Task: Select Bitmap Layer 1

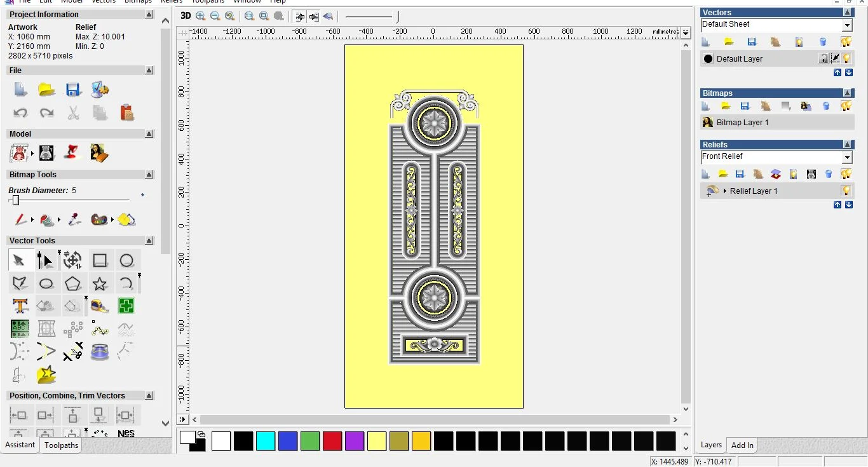Action: tap(742, 123)
